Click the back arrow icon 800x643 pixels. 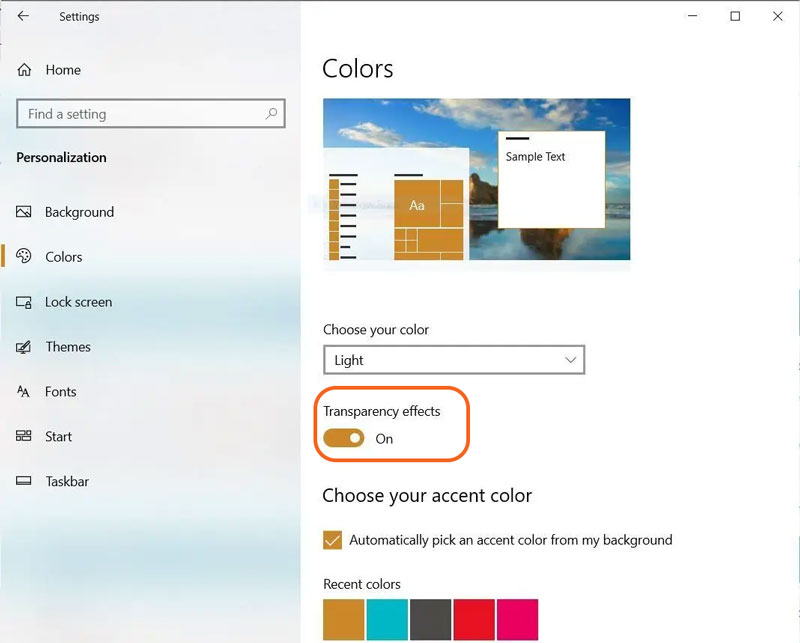click(23, 16)
